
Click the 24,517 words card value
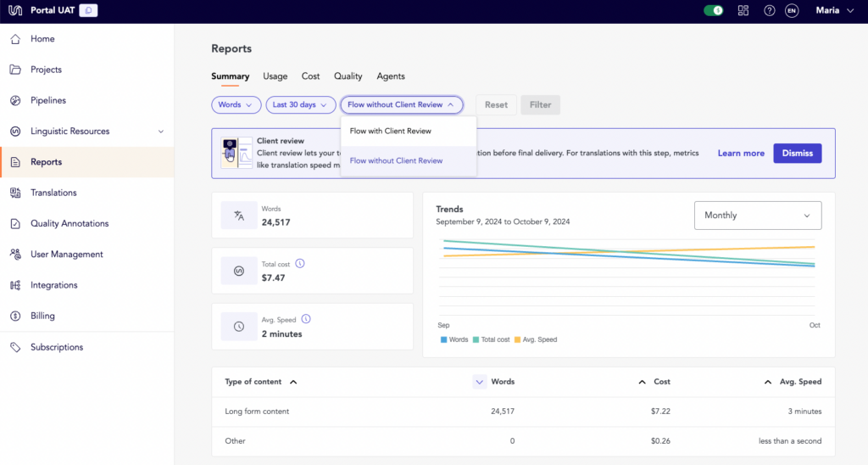(275, 223)
